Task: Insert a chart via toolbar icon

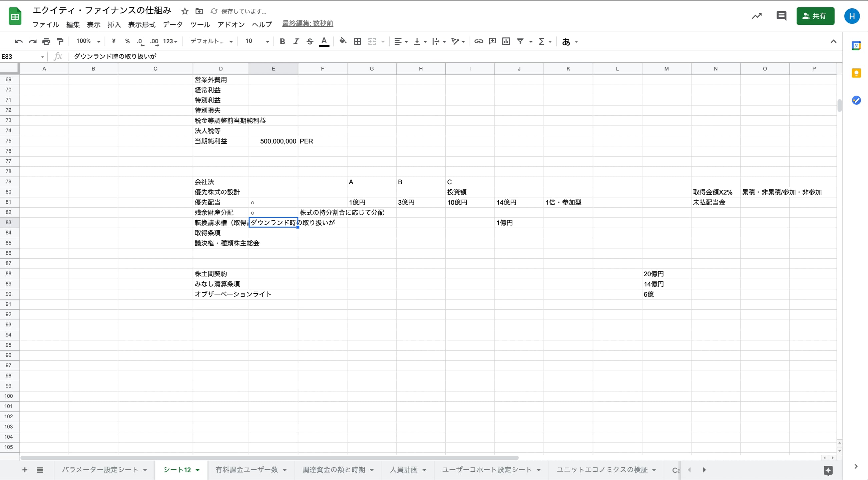Action: 506,41
